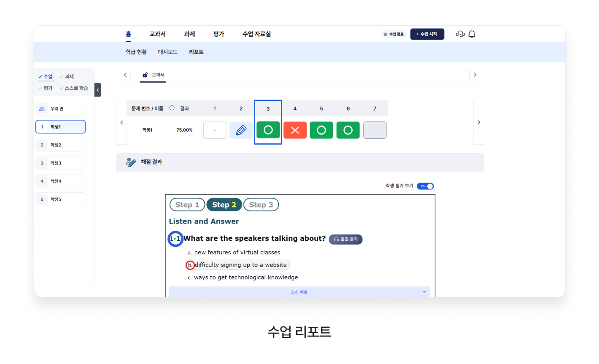Image resolution: width=599 pixels, height=364 pixels.
Task: Switch to the 대시보드 tab
Action: pyautogui.click(x=167, y=52)
